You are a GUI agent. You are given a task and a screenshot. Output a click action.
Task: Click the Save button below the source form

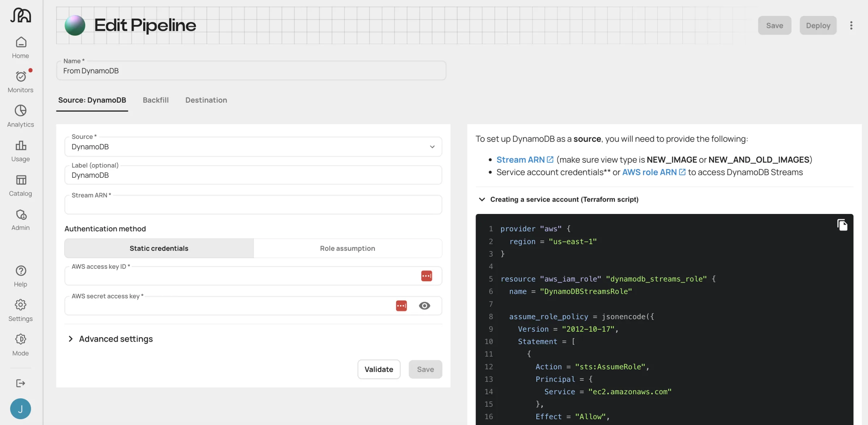425,369
